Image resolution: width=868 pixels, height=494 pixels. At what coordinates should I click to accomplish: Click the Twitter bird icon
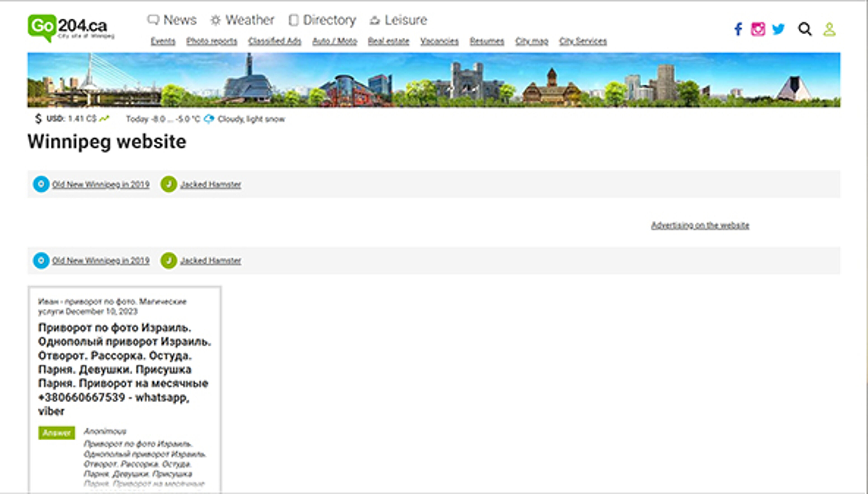click(x=778, y=29)
